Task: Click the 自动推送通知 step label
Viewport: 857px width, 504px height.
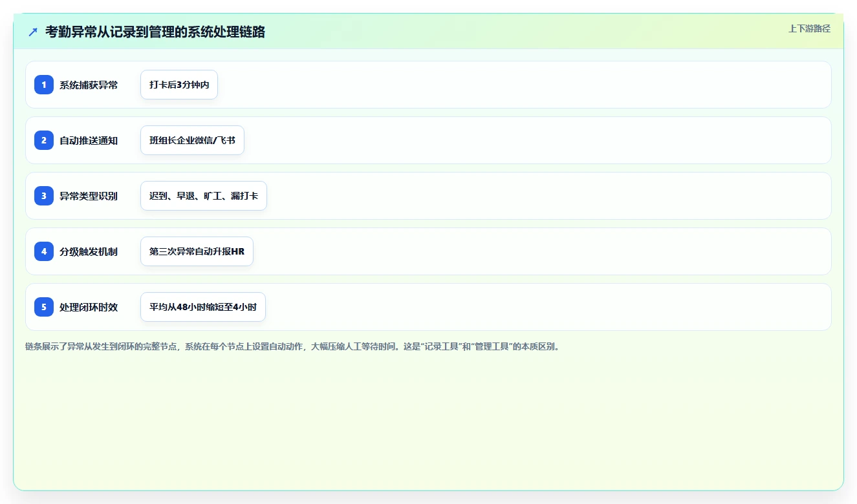Action: (89, 140)
